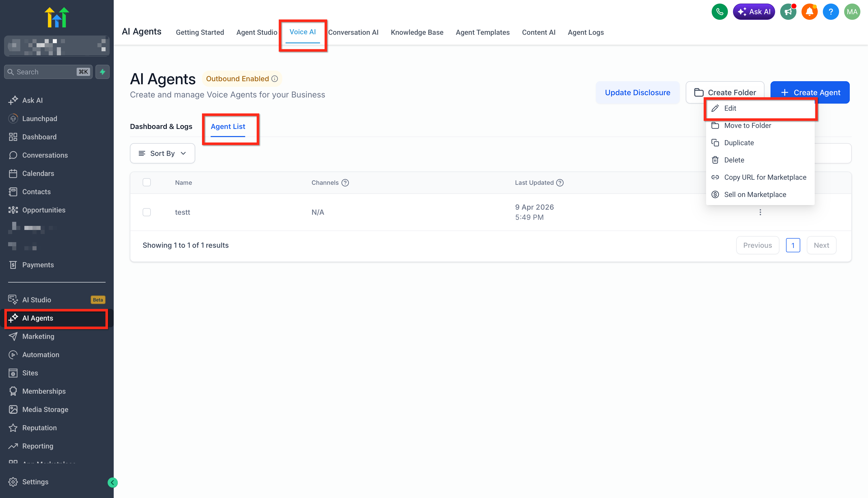Open the orange notifications bell

tap(809, 12)
